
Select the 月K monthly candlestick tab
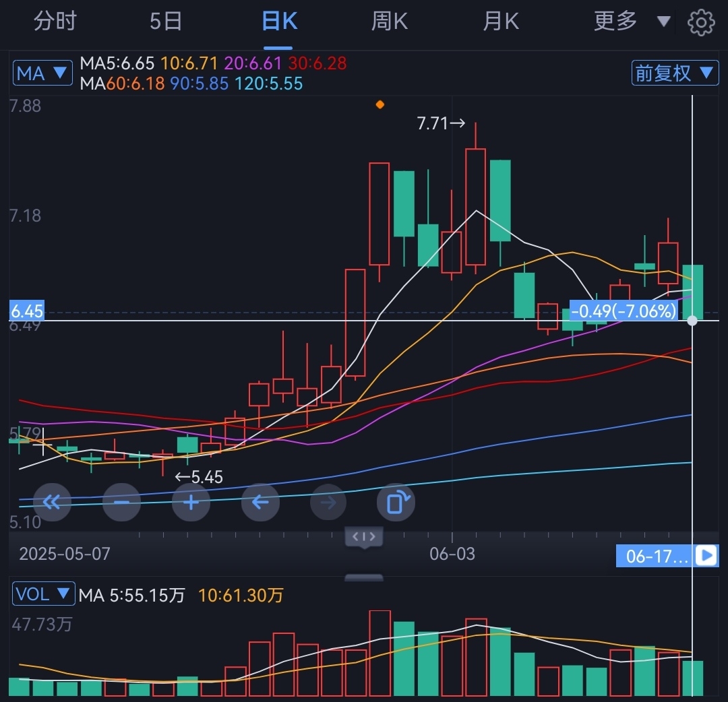click(500, 22)
